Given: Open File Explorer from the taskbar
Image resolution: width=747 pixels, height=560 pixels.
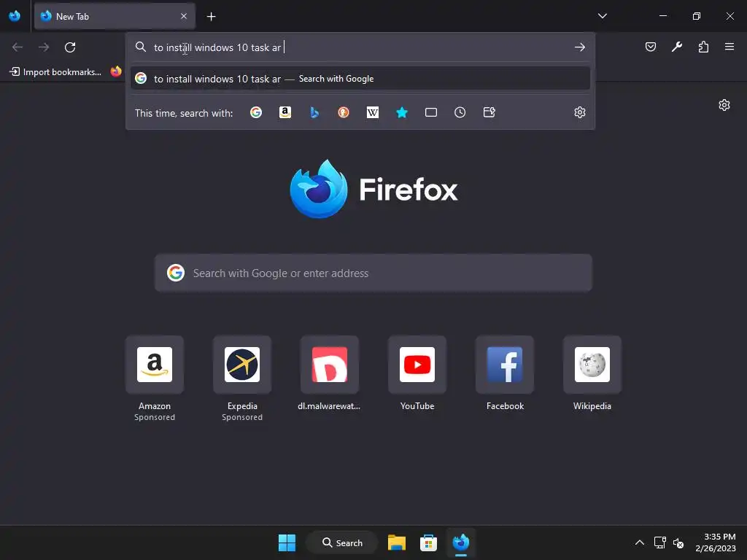Looking at the screenshot, I should coord(396,542).
